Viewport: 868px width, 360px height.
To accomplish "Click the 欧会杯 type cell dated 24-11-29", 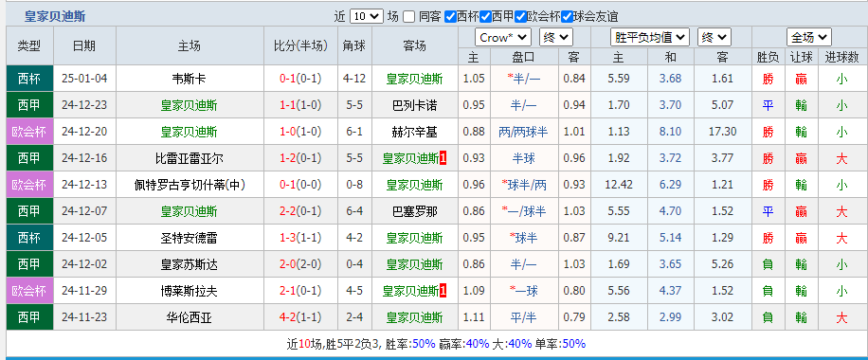I will [29, 292].
